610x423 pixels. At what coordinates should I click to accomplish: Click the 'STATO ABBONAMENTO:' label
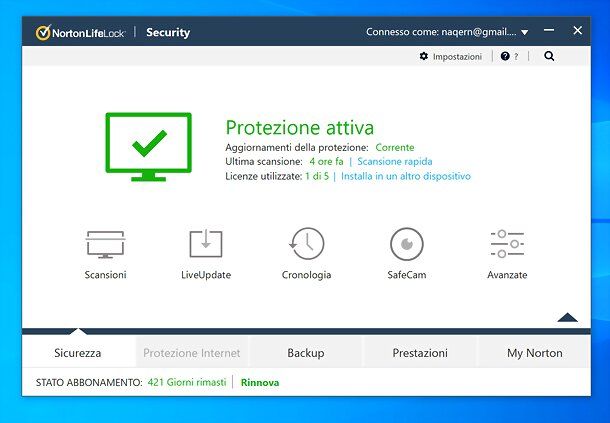click(x=89, y=383)
